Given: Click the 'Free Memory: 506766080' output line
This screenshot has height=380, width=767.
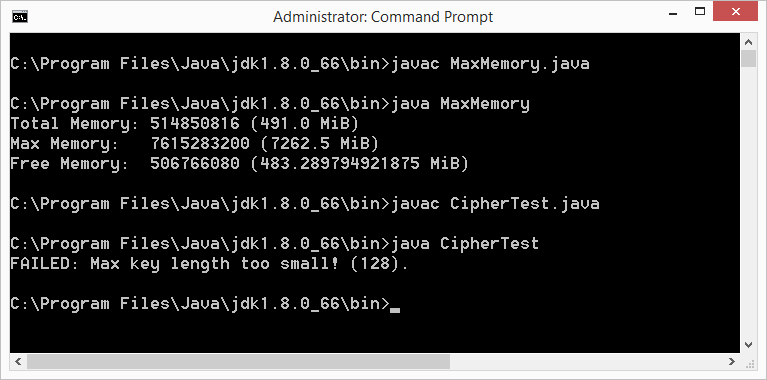Looking at the screenshot, I should pyautogui.click(x=239, y=164).
